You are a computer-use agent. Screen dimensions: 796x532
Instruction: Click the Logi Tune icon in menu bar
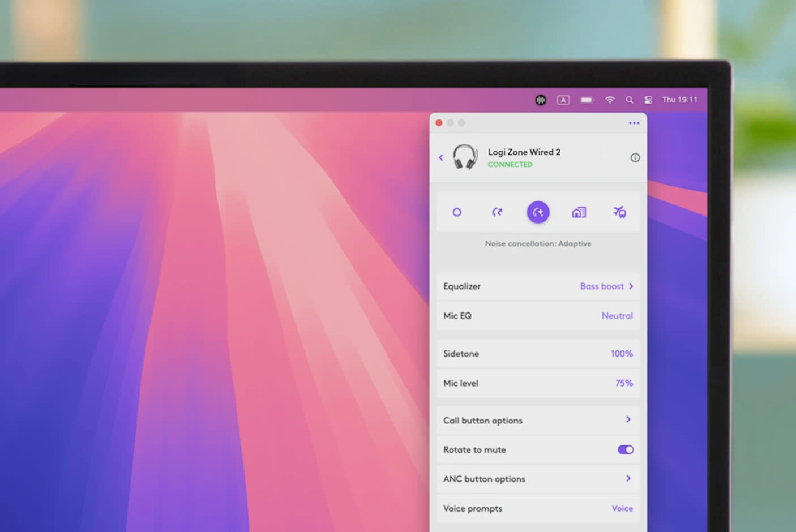tap(541, 100)
